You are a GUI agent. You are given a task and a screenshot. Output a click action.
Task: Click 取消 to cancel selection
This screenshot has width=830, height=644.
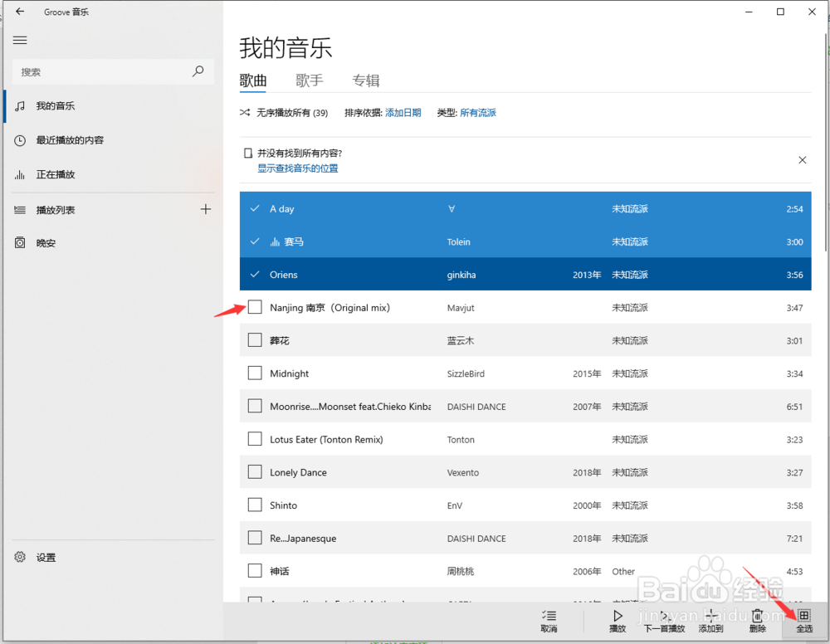tap(549, 621)
